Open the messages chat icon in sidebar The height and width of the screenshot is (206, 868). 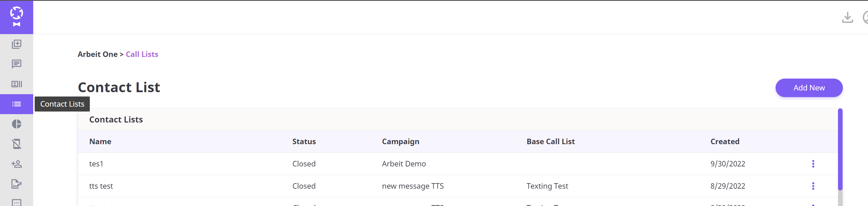click(16, 64)
